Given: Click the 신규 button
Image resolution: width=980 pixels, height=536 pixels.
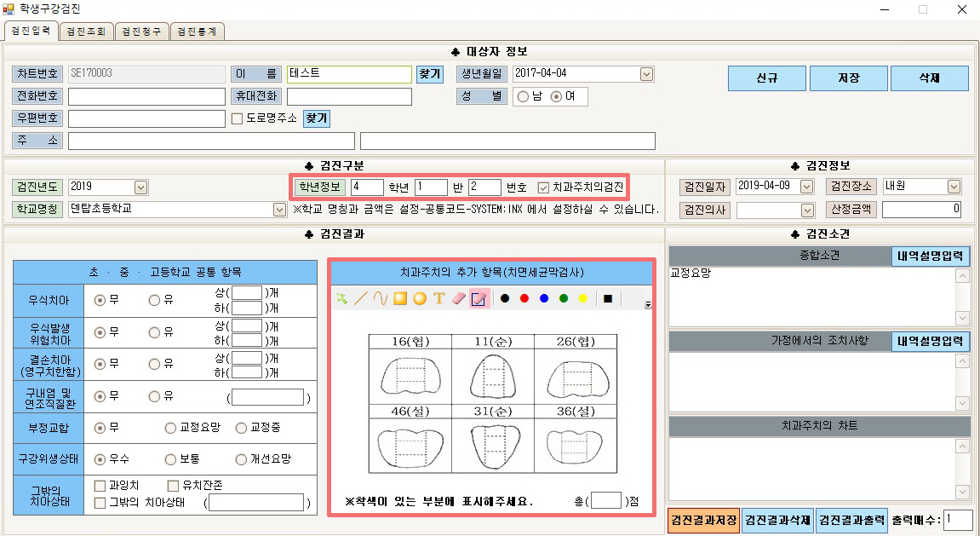Looking at the screenshot, I should coord(767,78).
